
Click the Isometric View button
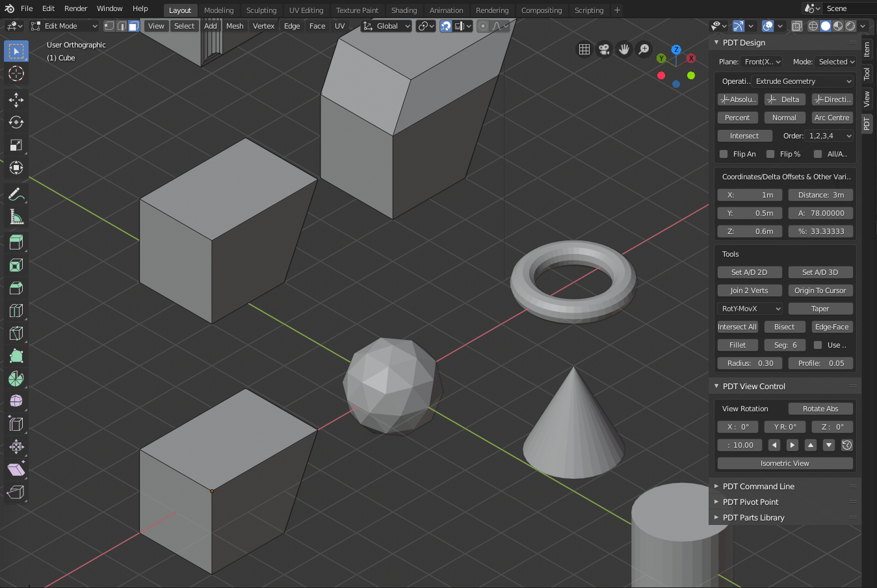click(785, 463)
